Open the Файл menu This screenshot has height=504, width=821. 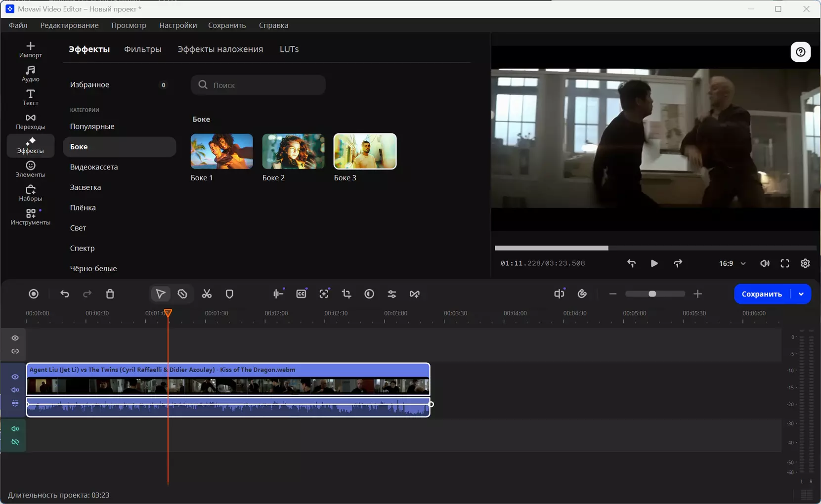tap(18, 25)
